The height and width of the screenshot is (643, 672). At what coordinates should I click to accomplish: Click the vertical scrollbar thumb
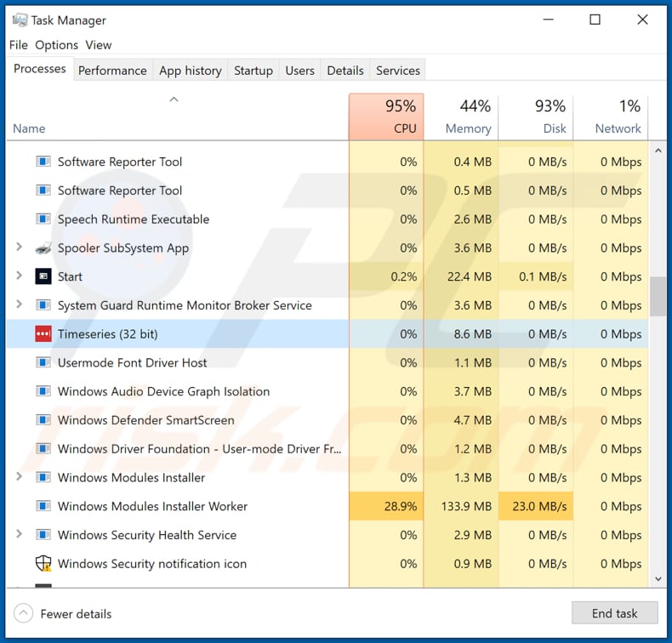click(x=658, y=297)
